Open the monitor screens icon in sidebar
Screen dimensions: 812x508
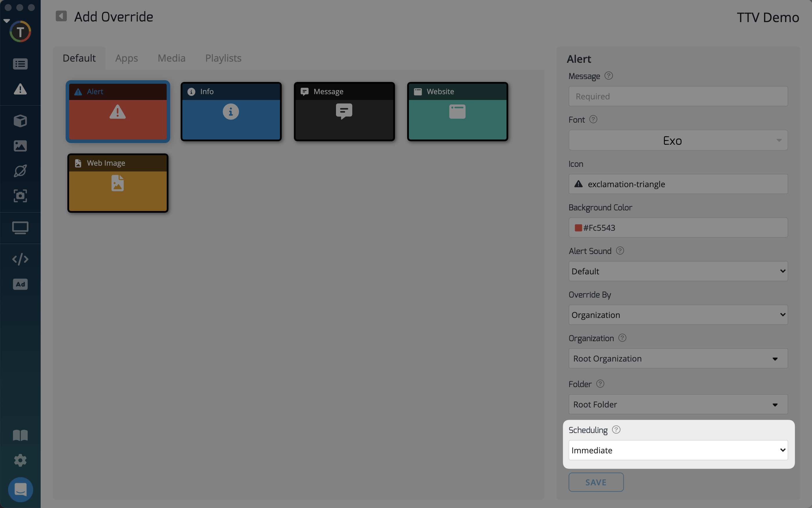(20, 228)
